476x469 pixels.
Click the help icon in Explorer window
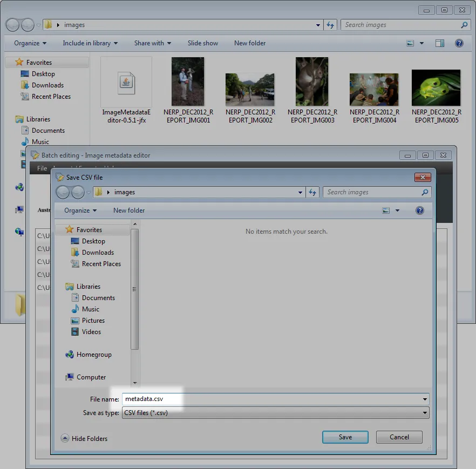click(x=459, y=43)
